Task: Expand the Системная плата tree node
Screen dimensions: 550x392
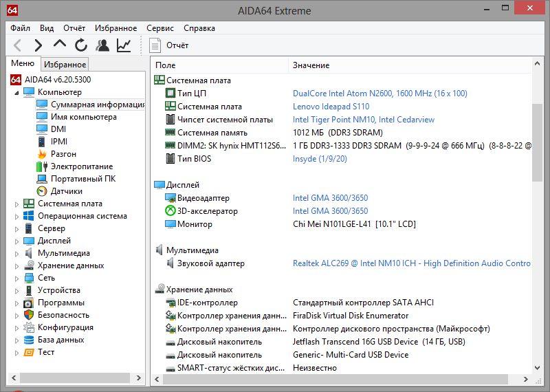Action: [16, 204]
